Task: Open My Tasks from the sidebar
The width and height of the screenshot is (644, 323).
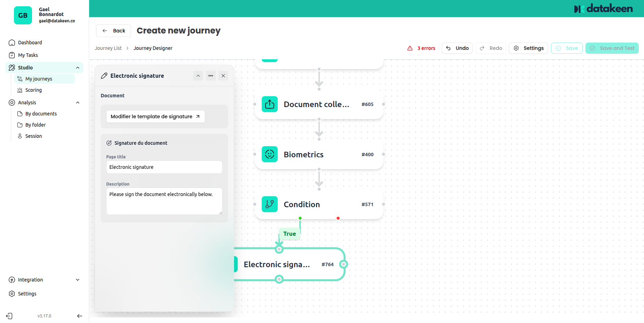Action: [x=28, y=55]
